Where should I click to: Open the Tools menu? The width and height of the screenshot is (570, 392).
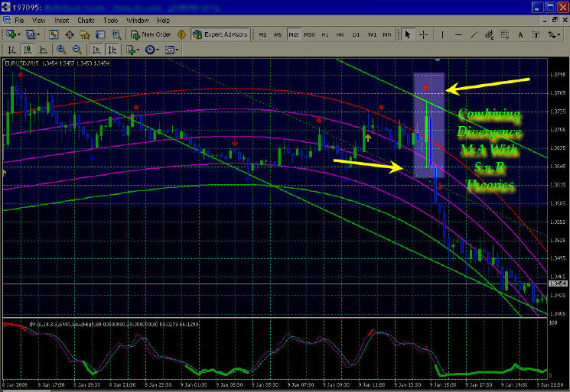point(110,21)
